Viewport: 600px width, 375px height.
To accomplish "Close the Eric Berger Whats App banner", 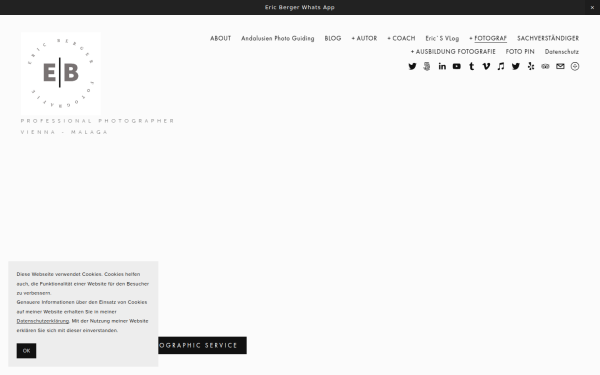I will 592,7.
